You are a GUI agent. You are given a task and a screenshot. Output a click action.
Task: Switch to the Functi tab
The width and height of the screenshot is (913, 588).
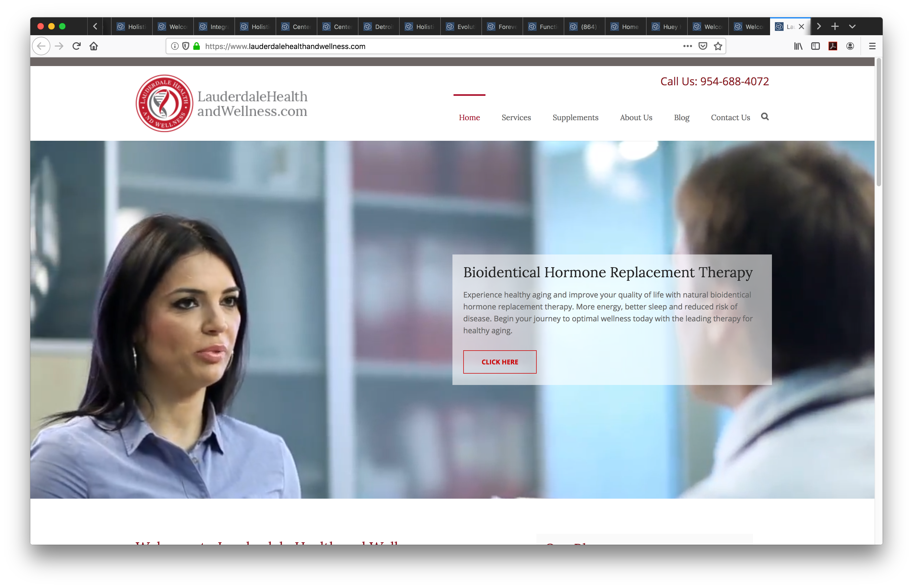point(544,26)
